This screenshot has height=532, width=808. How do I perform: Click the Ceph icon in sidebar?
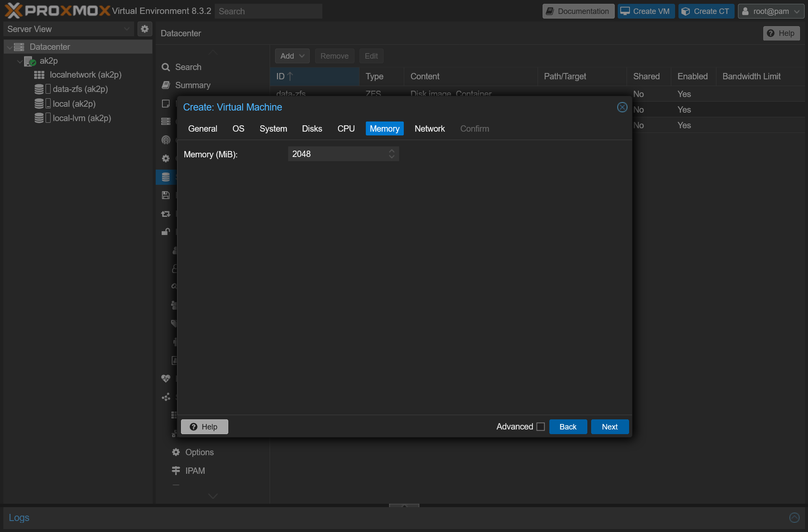click(166, 140)
